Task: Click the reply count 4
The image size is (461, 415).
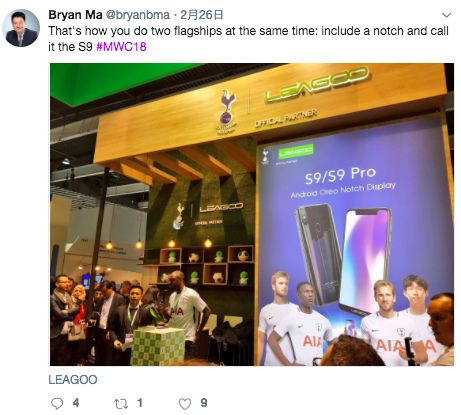Action: click(76, 403)
